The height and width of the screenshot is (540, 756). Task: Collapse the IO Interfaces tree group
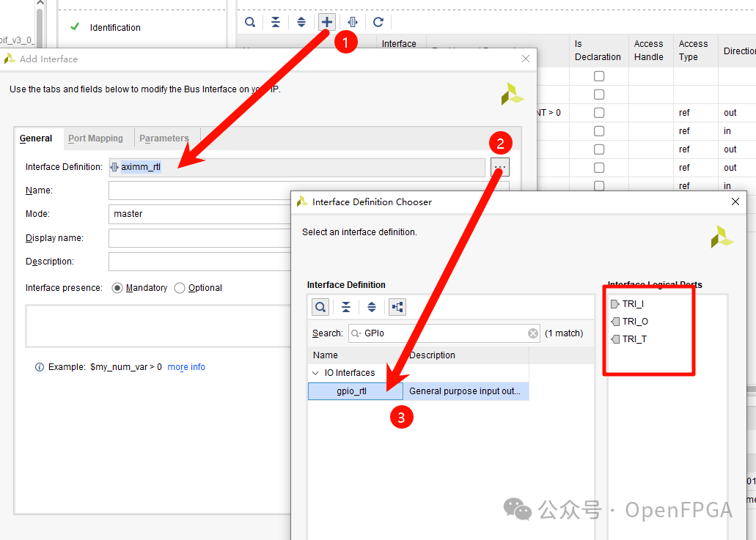(x=315, y=373)
